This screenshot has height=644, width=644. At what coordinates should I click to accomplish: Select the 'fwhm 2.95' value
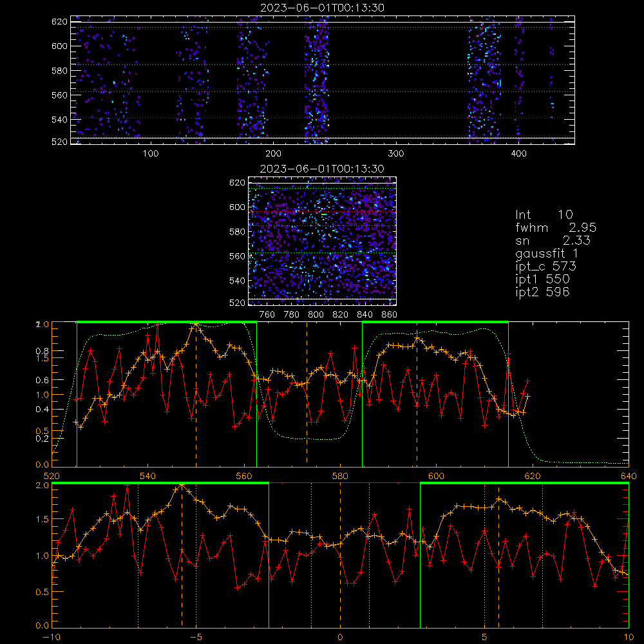[556, 227]
